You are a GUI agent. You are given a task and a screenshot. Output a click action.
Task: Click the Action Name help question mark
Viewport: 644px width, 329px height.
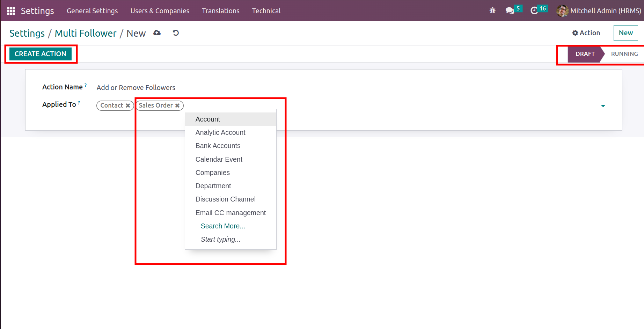tap(86, 85)
